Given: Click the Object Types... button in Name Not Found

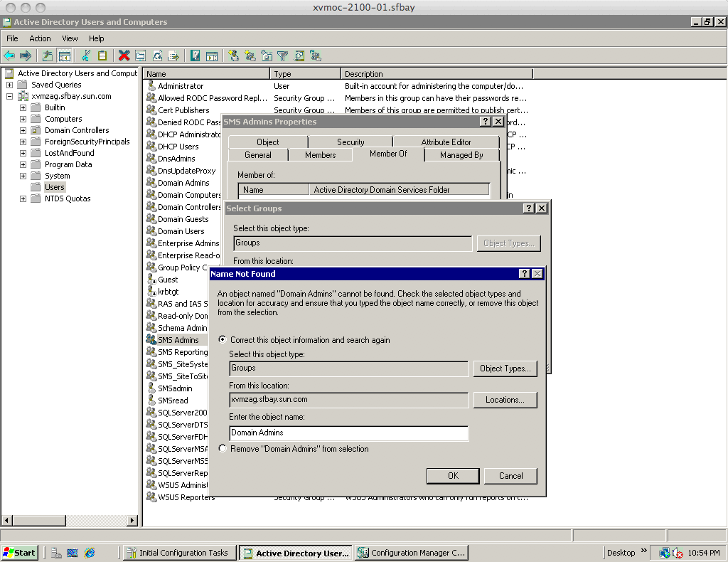Looking at the screenshot, I should coord(505,369).
